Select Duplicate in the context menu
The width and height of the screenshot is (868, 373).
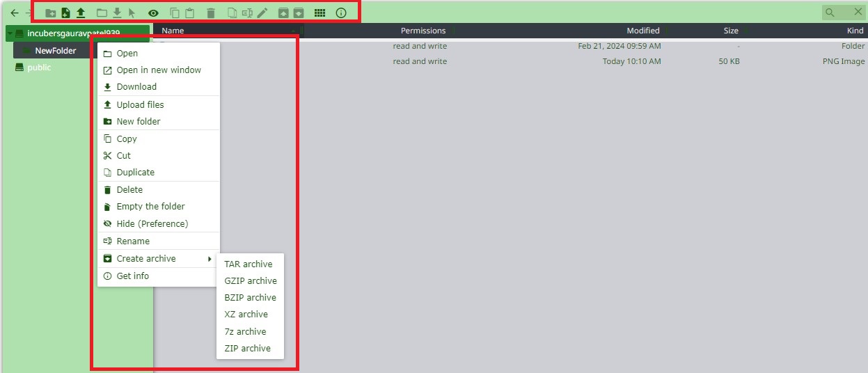[159, 172]
